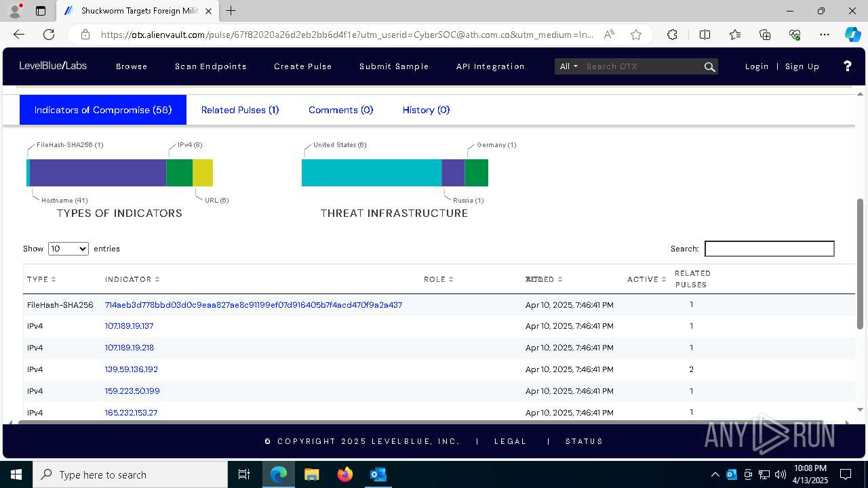Screen dimensions: 868x488
Task: Sort table by INDICATOR column
Action: pyautogui.click(x=132, y=279)
